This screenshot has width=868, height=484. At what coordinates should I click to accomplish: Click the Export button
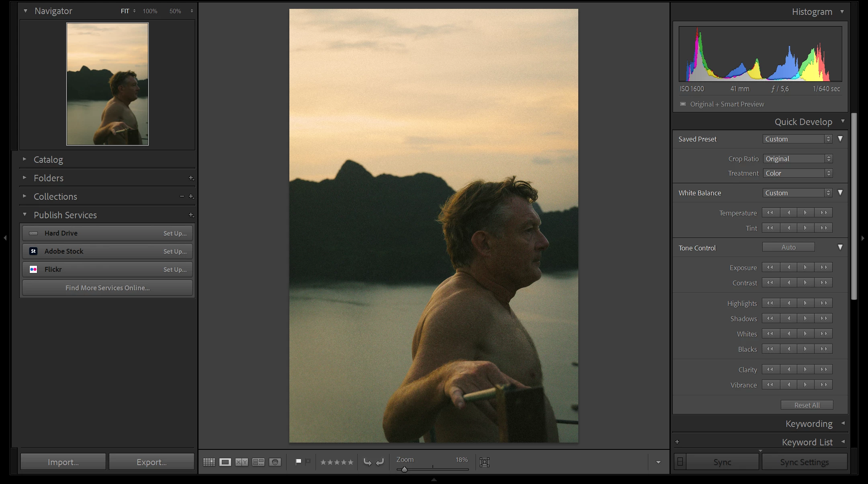[151, 462]
